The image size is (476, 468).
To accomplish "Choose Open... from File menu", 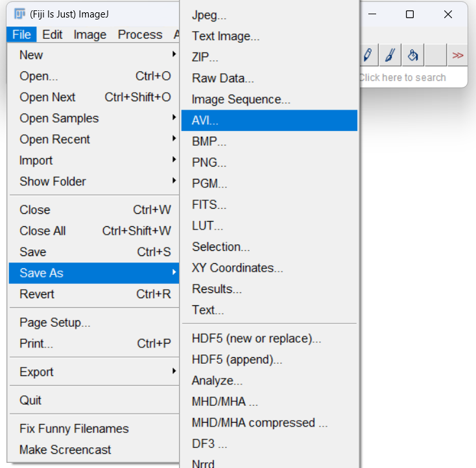I will click(x=94, y=76).
